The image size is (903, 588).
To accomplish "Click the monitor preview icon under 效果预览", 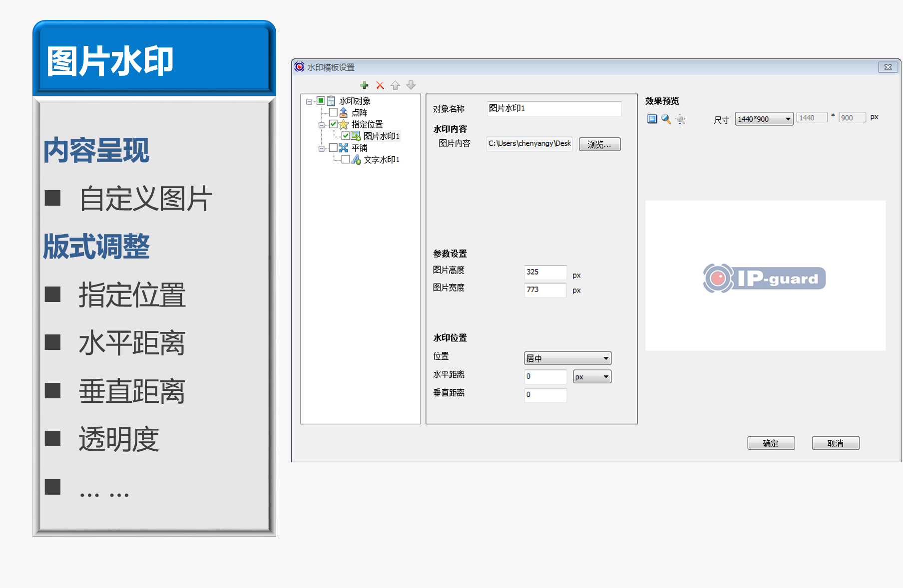I will 652,119.
